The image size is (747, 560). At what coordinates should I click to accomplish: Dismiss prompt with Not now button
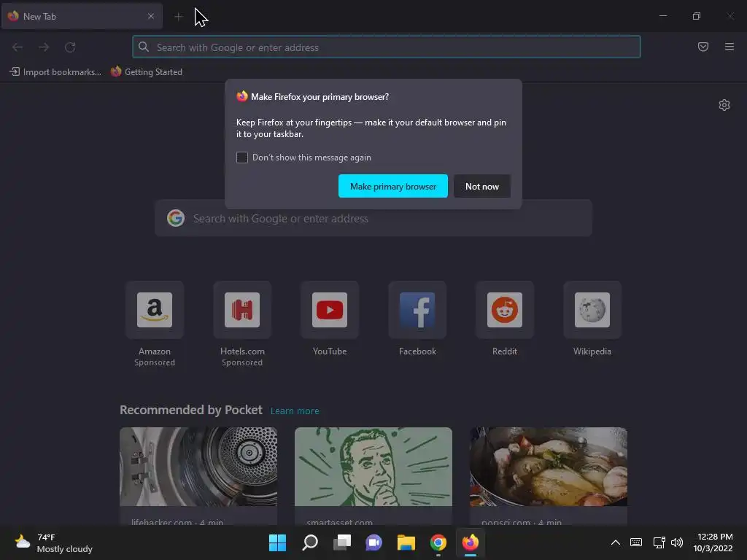click(x=482, y=186)
